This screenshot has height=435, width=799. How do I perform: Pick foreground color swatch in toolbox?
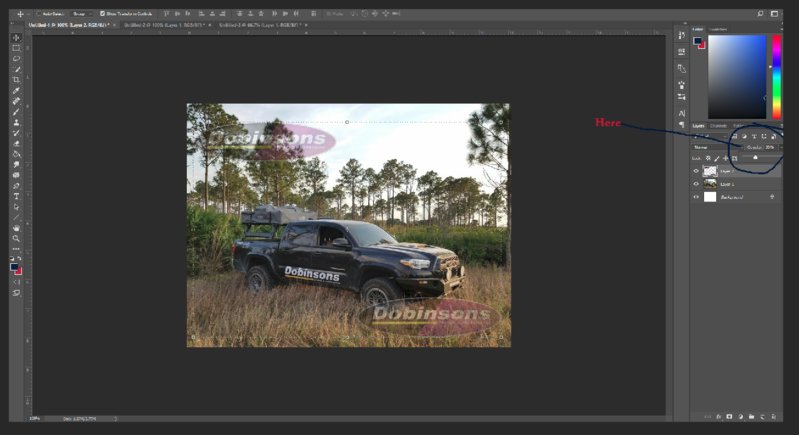[x=14, y=267]
